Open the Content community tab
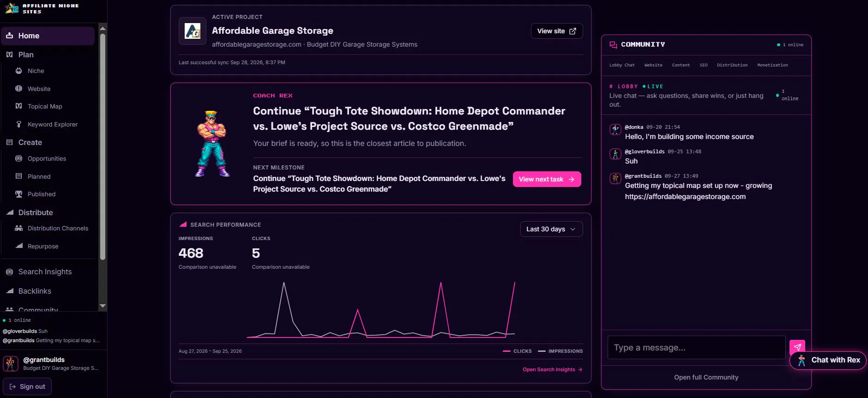This screenshot has height=398, width=868. pos(681,65)
